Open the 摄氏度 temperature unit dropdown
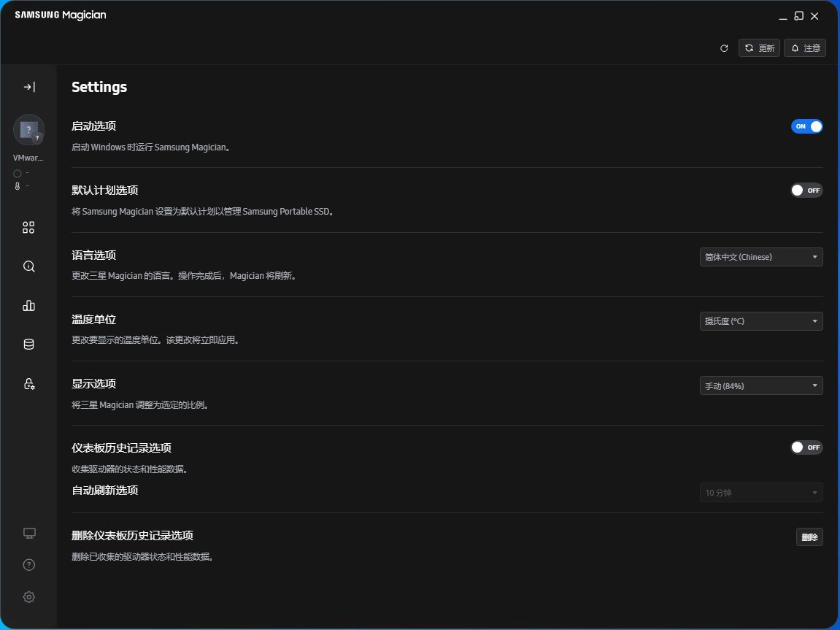This screenshot has height=630, width=840. coord(760,321)
